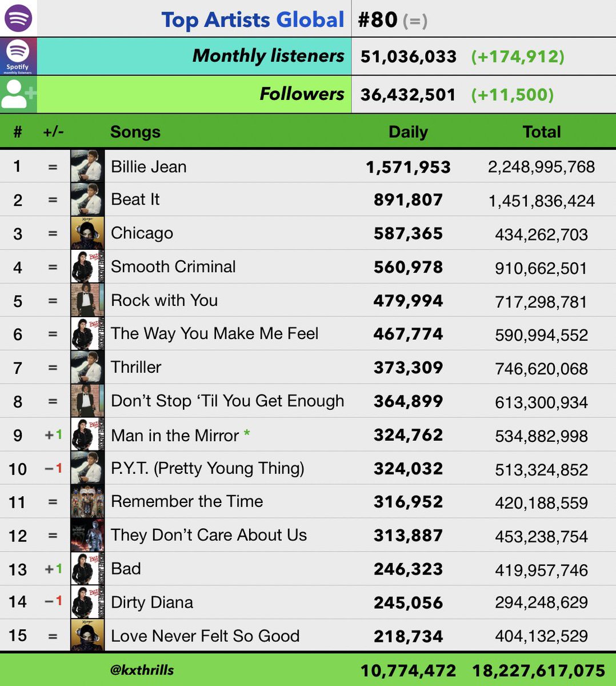616x686 pixels.
Task: Select the Smooth Criminal song title
Action: coord(173,266)
